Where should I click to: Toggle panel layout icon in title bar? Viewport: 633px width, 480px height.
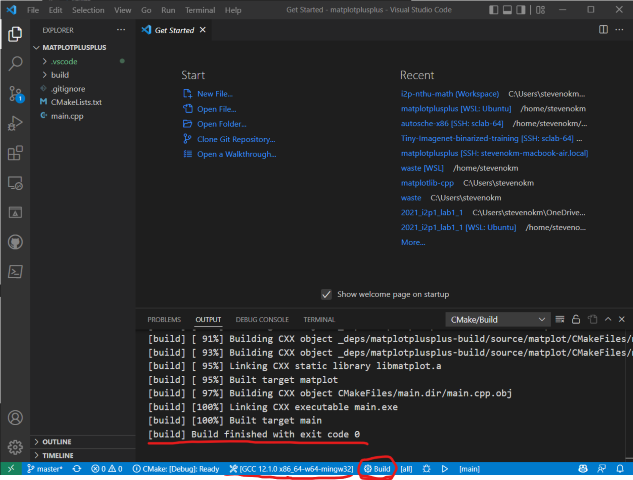coord(507,10)
